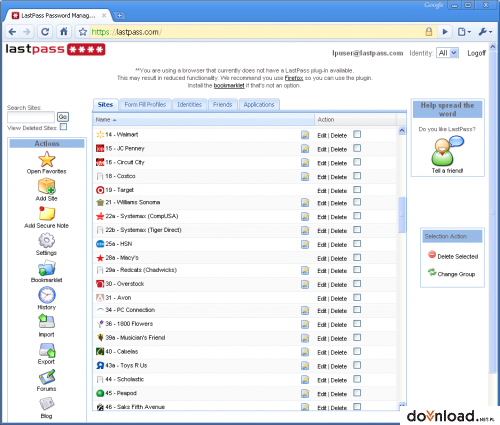Open Favorites star icon in Actions
This screenshot has height=425, width=500.
(47, 159)
